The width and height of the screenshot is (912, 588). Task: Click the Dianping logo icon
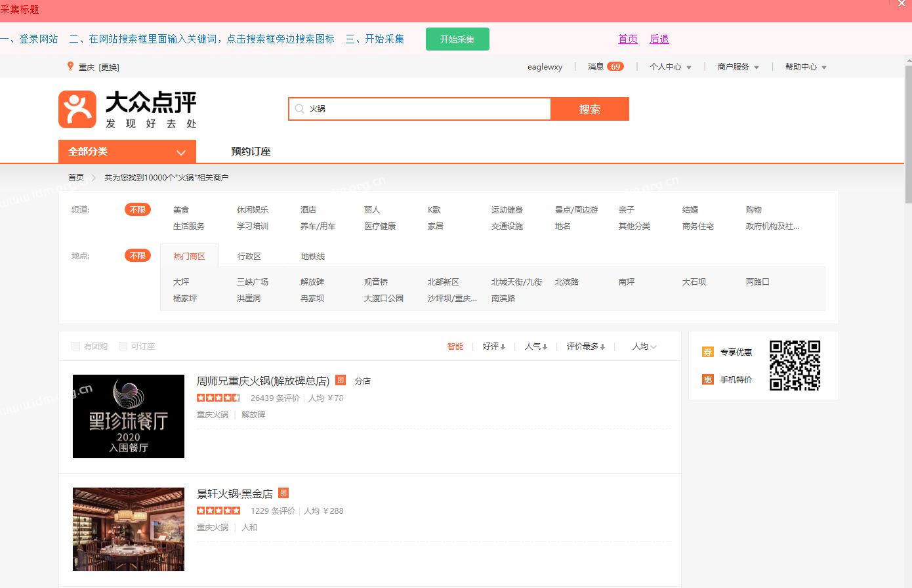(77, 109)
